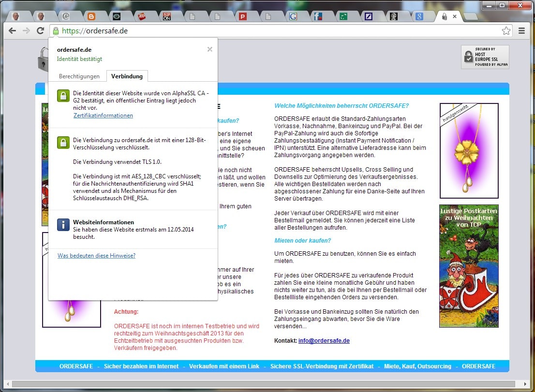Click the 'Websiteinformationen' heading in the popup

(104, 222)
